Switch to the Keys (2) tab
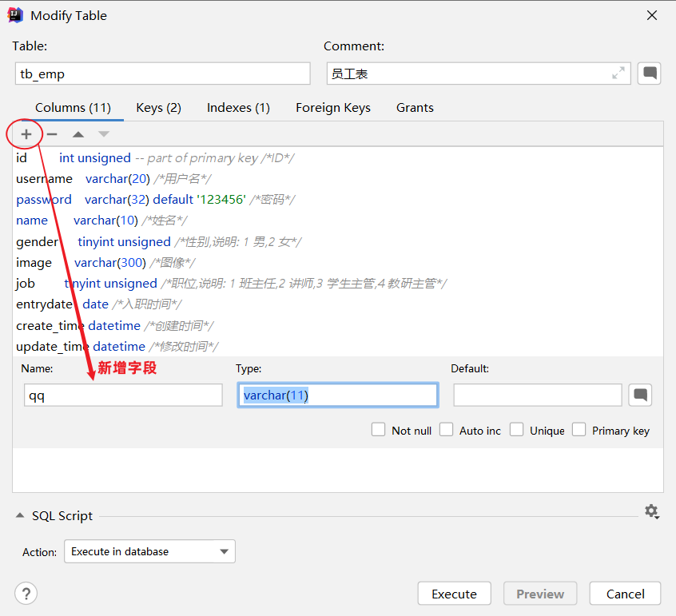676x616 pixels. click(158, 108)
